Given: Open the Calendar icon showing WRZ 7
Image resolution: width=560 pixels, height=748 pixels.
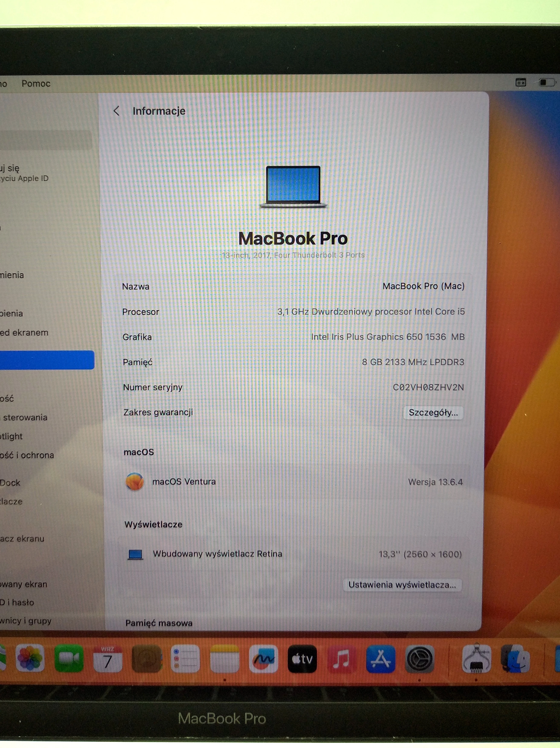Looking at the screenshot, I should pyautogui.click(x=108, y=658).
